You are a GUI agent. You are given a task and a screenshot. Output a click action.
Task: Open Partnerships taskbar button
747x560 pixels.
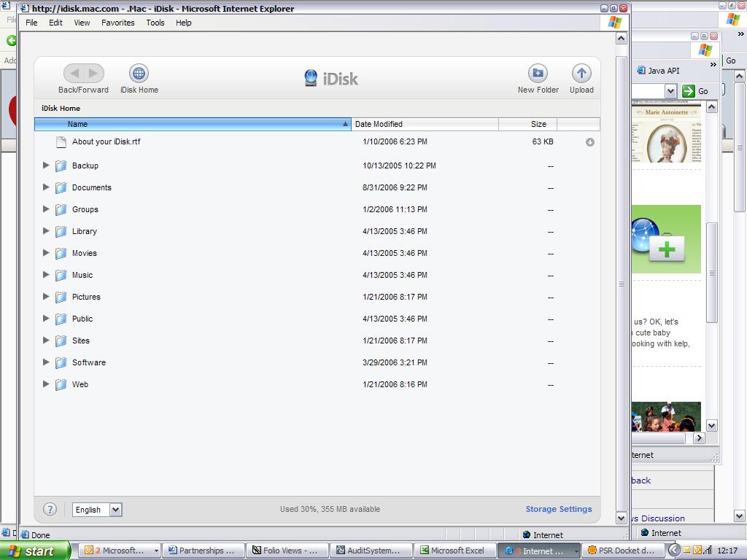tap(204, 551)
